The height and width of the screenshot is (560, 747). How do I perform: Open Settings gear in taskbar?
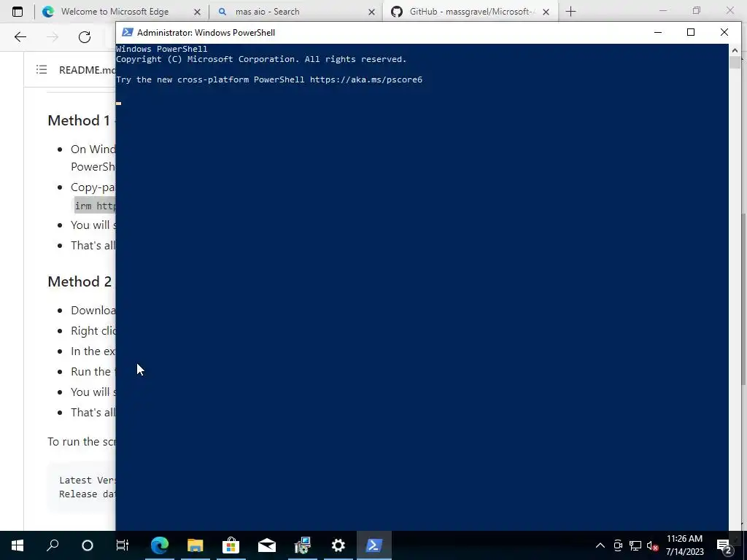point(338,545)
